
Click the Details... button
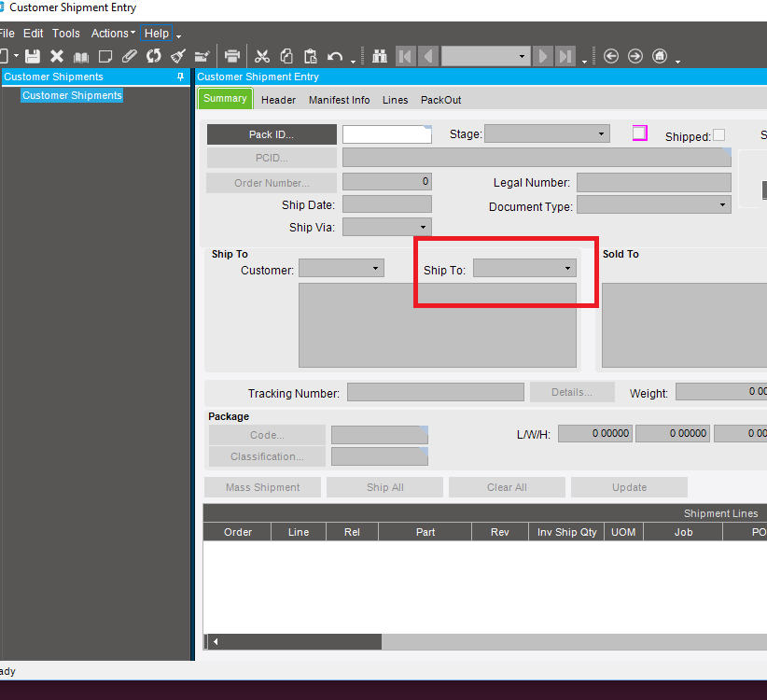click(572, 392)
